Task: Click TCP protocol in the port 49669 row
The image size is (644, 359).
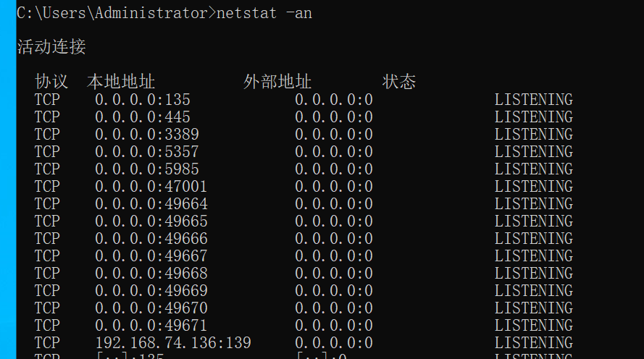Action: [x=47, y=291]
